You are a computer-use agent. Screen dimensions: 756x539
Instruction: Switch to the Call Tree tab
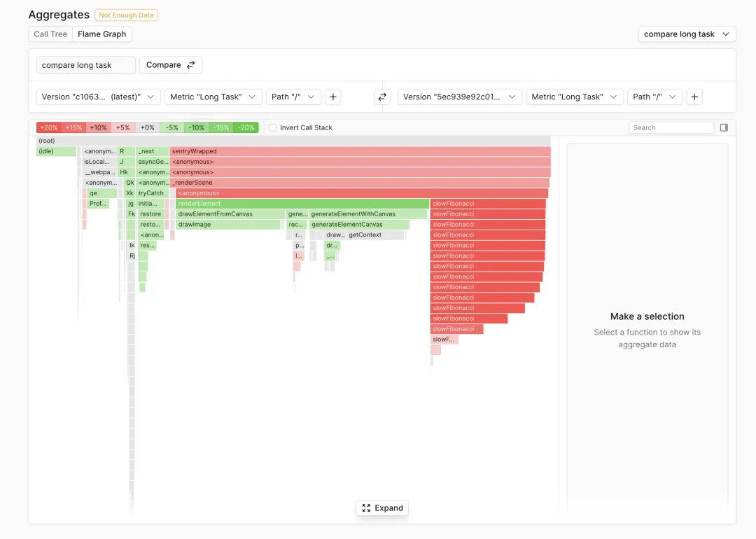[x=50, y=34]
